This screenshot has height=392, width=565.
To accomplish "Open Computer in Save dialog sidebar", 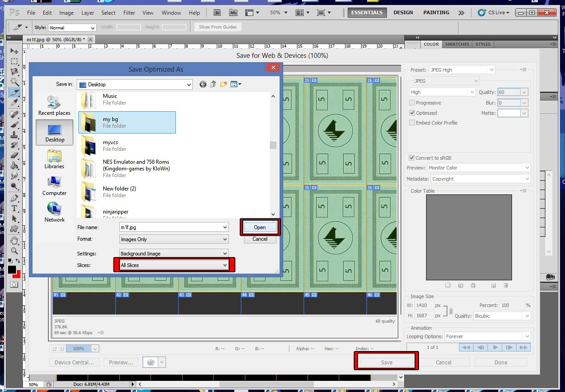I will click(54, 186).
